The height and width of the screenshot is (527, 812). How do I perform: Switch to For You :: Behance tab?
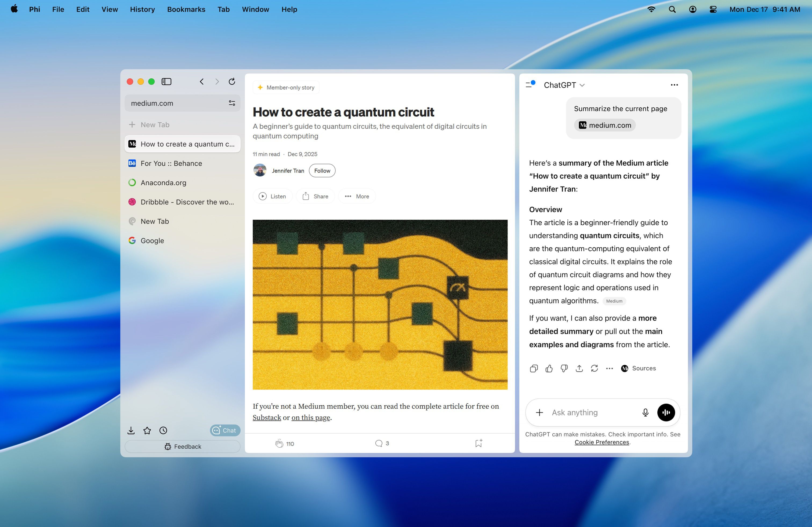(171, 163)
